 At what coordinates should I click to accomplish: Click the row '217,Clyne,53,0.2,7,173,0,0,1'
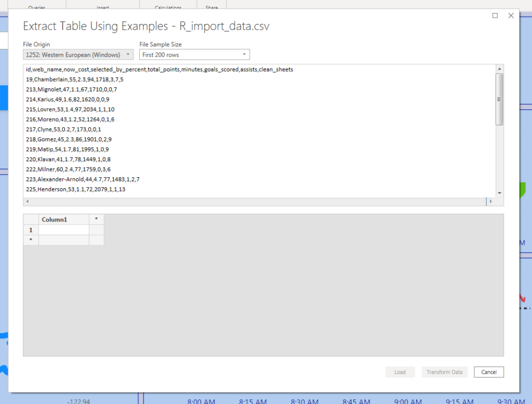click(x=63, y=129)
